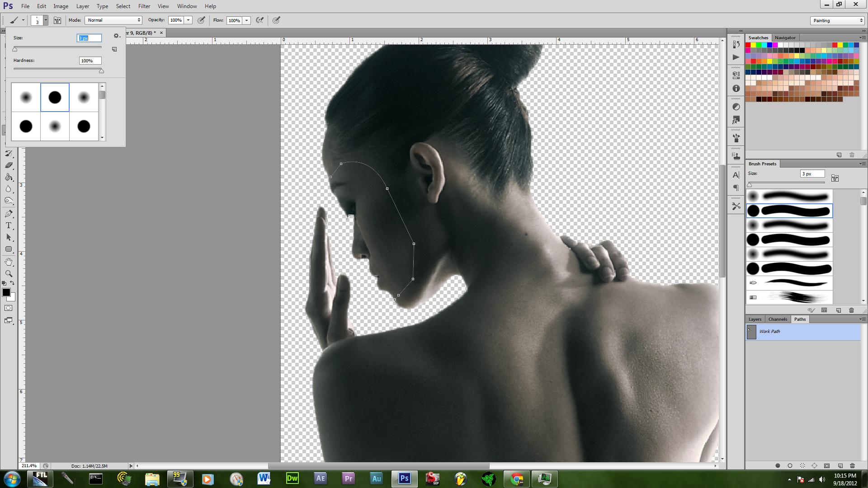Open the Filter menu
The height and width of the screenshot is (488, 868).
click(144, 6)
